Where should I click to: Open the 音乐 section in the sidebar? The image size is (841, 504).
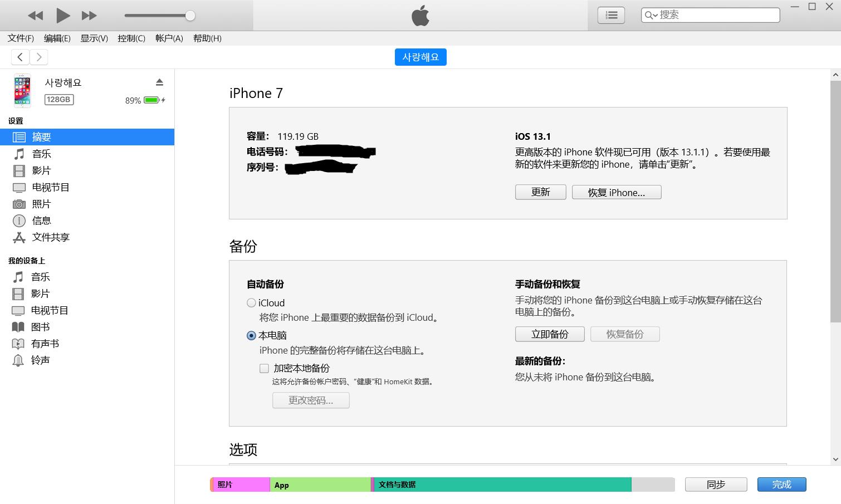click(41, 154)
